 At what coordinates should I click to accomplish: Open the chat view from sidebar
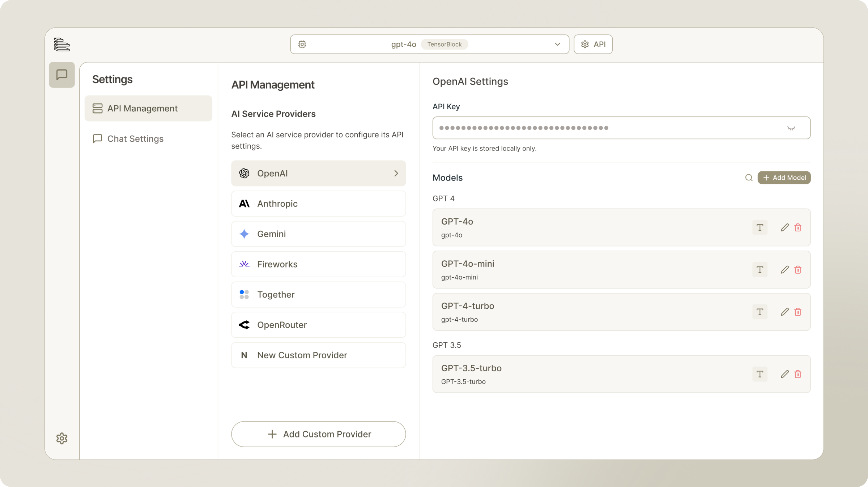point(62,75)
